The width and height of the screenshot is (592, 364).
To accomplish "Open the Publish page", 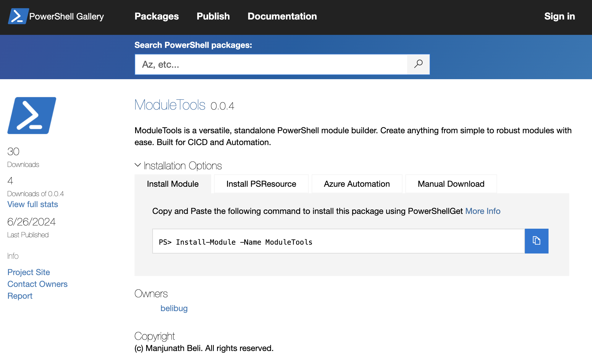I will click(x=213, y=17).
